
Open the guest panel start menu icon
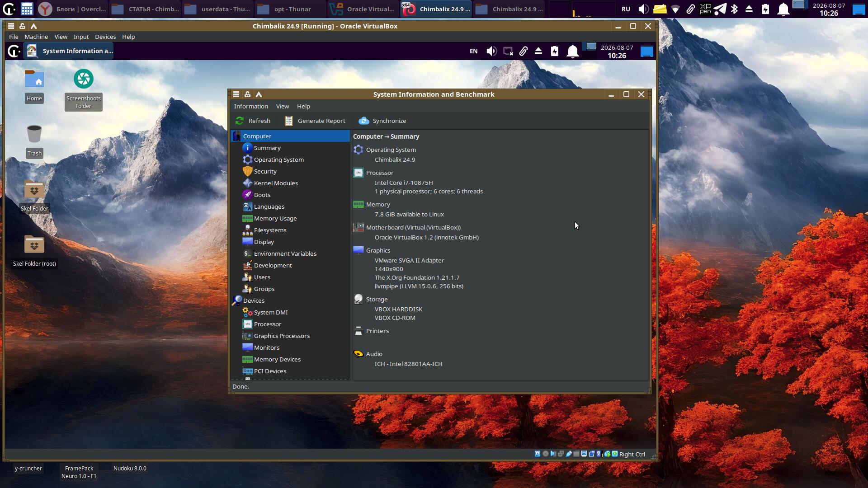pos(14,51)
